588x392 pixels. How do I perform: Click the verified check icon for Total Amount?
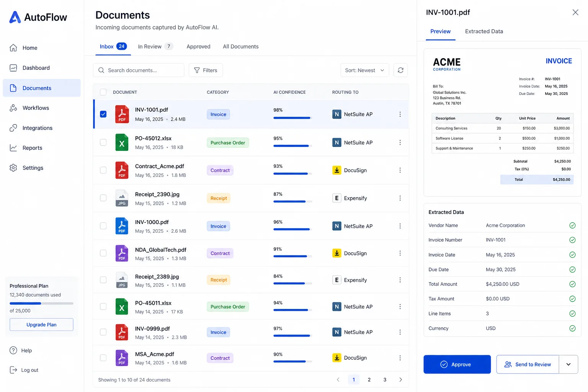572,284
